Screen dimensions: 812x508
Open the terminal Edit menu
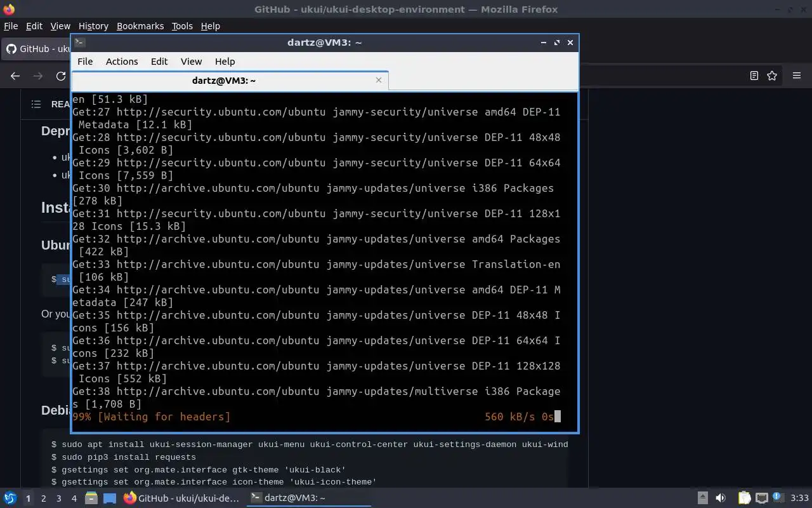(x=159, y=62)
